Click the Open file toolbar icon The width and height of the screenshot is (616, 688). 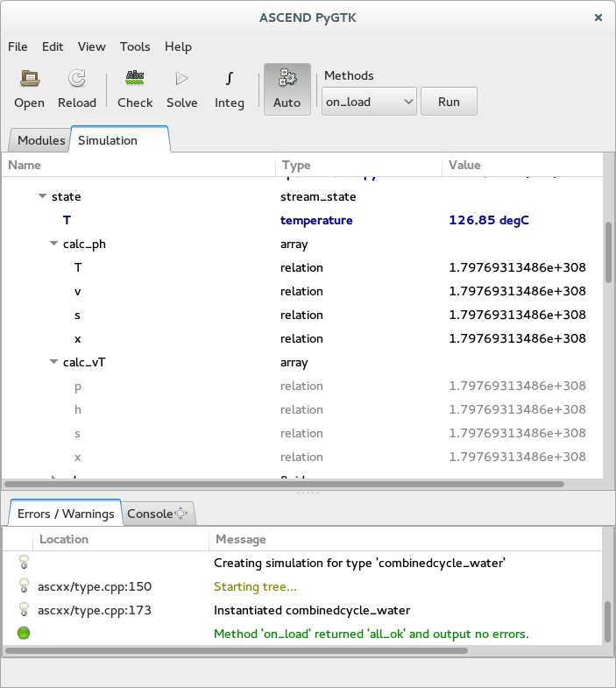pyautogui.click(x=29, y=79)
